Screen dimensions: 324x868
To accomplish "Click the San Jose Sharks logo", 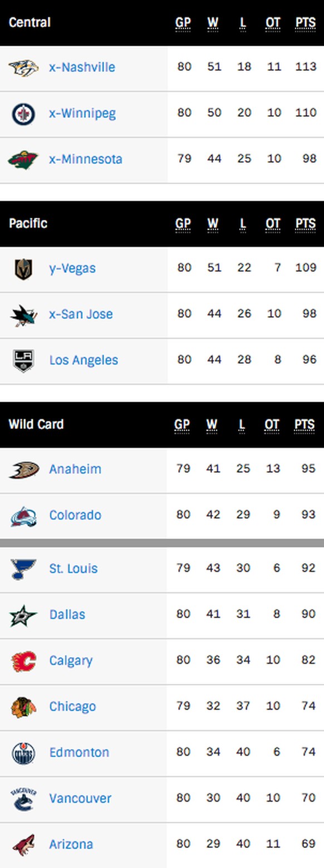I will [x=23, y=315].
